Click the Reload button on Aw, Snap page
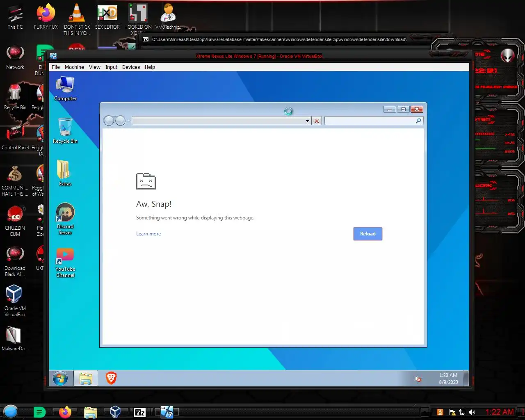The image size is (525, 420). 368,234
